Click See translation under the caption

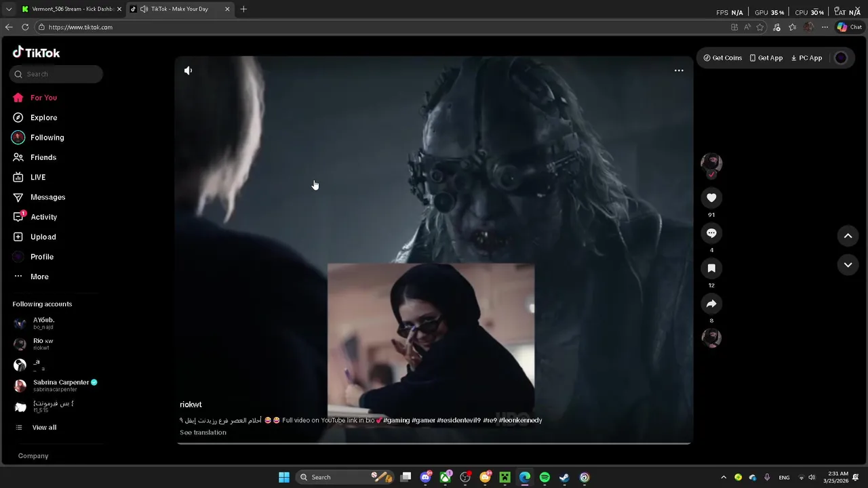pyautogui.click(x=203, y=432)
